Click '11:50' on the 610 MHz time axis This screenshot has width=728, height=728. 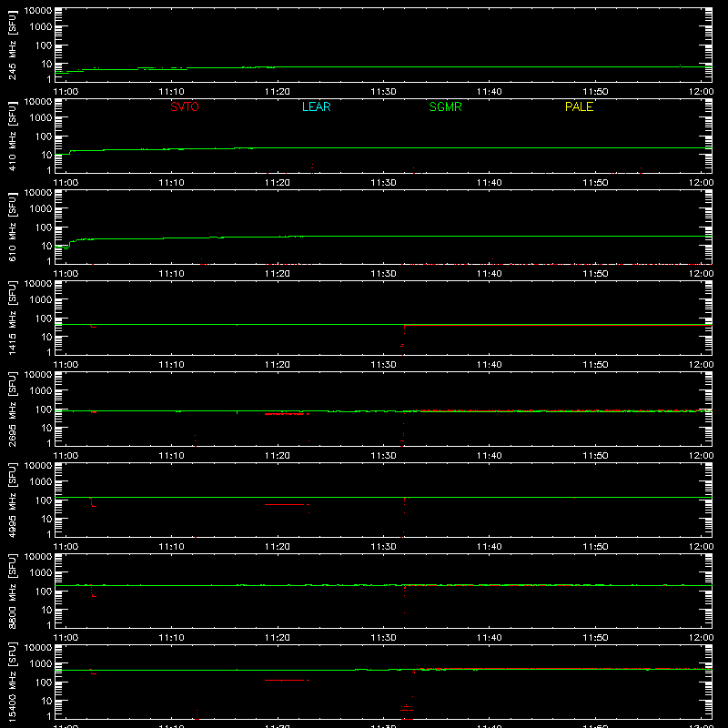(595, 274)
